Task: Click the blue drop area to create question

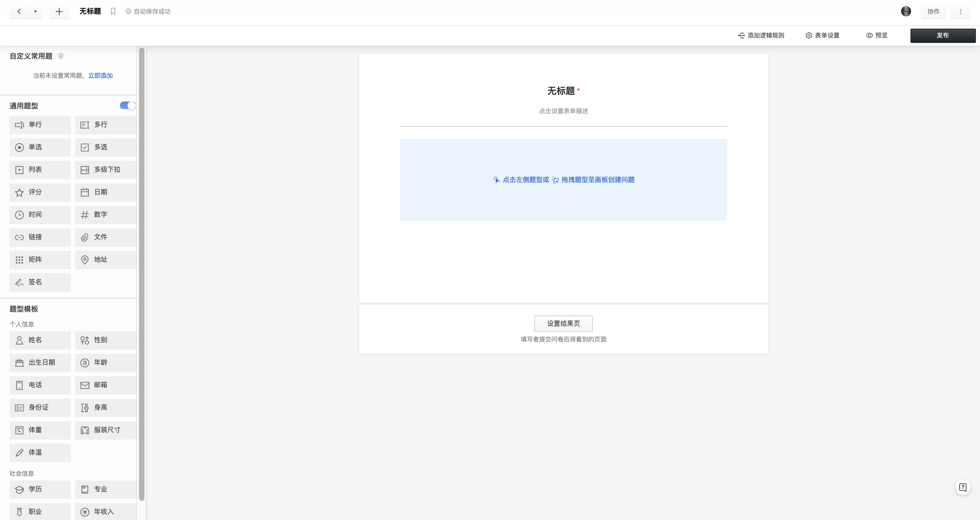Action: tap(563, 180)
